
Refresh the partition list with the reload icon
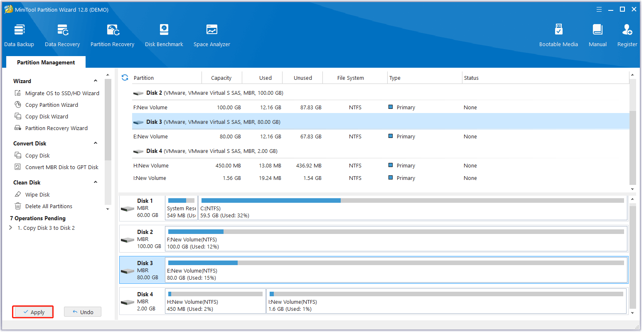[x=125, y=78]
